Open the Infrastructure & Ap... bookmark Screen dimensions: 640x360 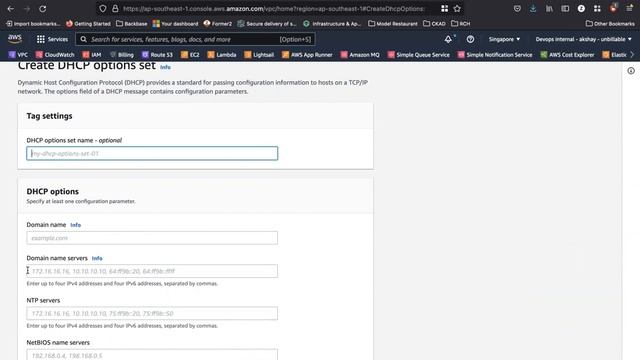[x=332, y=24]
